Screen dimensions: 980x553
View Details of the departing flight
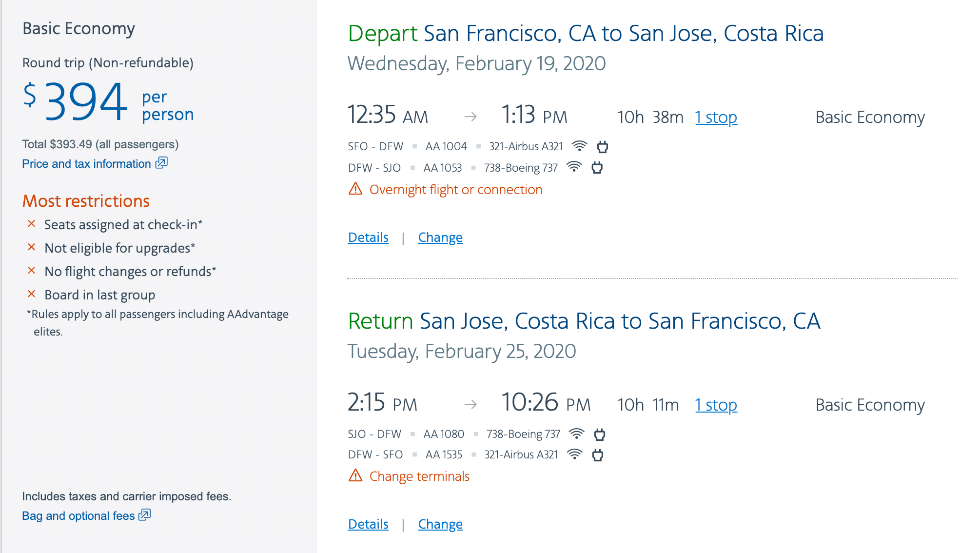(x=368, y=237)
